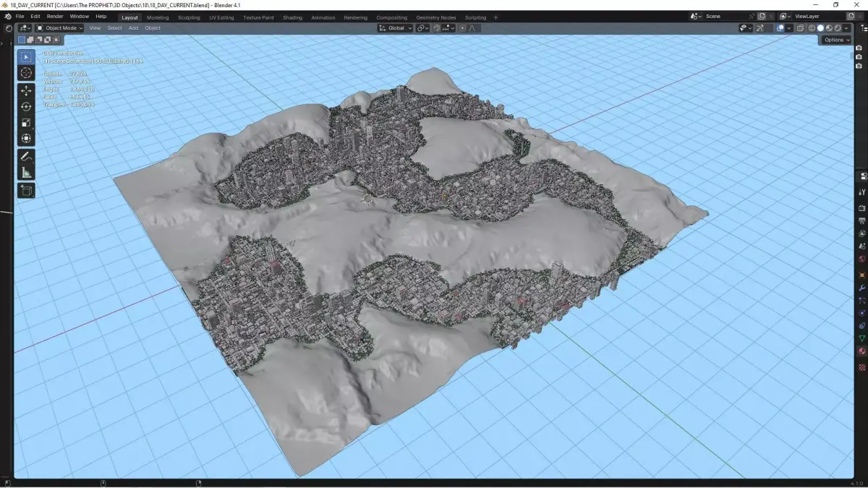Choose the Scale tool

[26, 123]
